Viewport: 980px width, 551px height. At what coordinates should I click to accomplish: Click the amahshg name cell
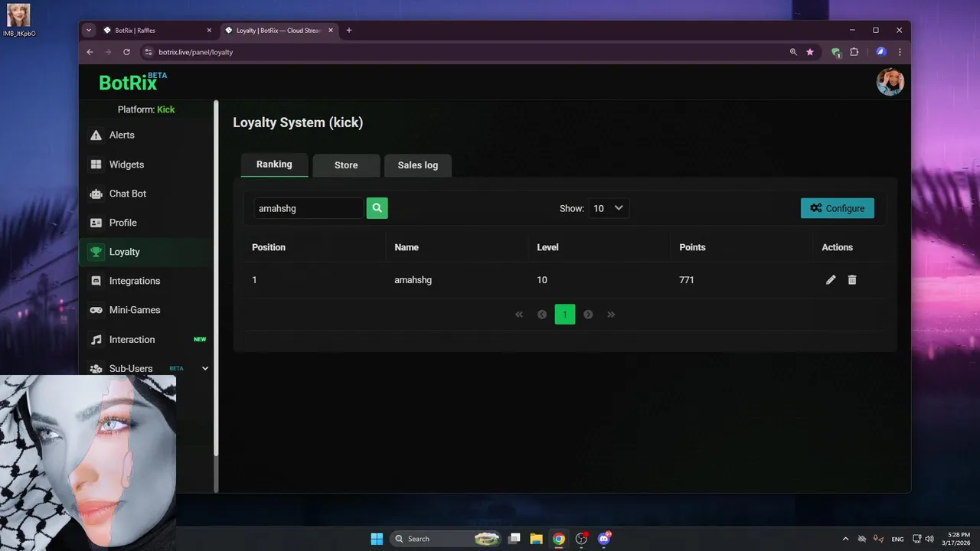(413, 280)
